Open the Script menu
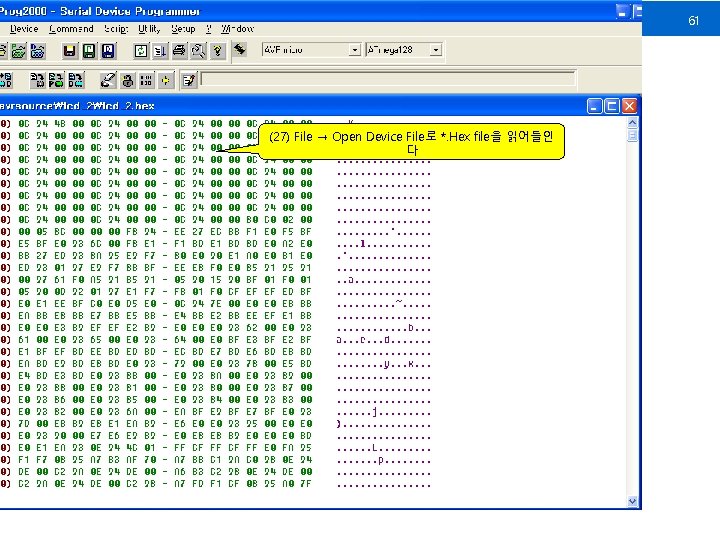Viewport: 720px width, 540px height. (116, 29)
